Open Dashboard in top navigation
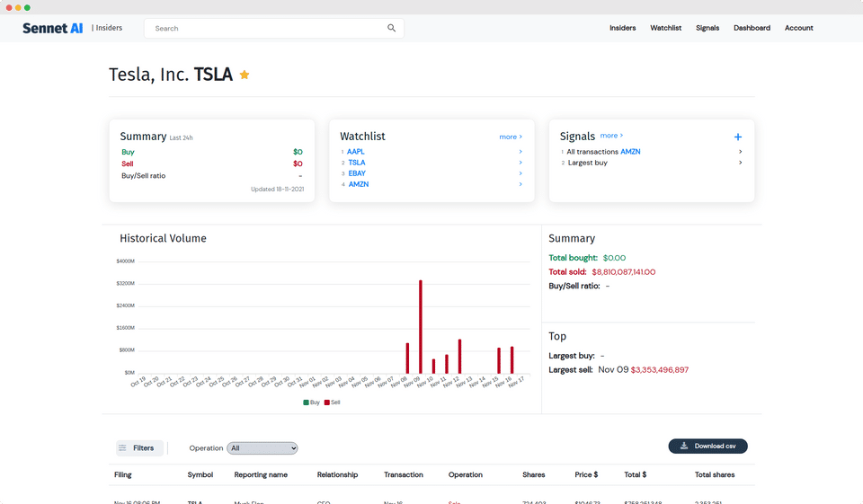The width and height of the screenshot is (863, 504). click(752, 28)
